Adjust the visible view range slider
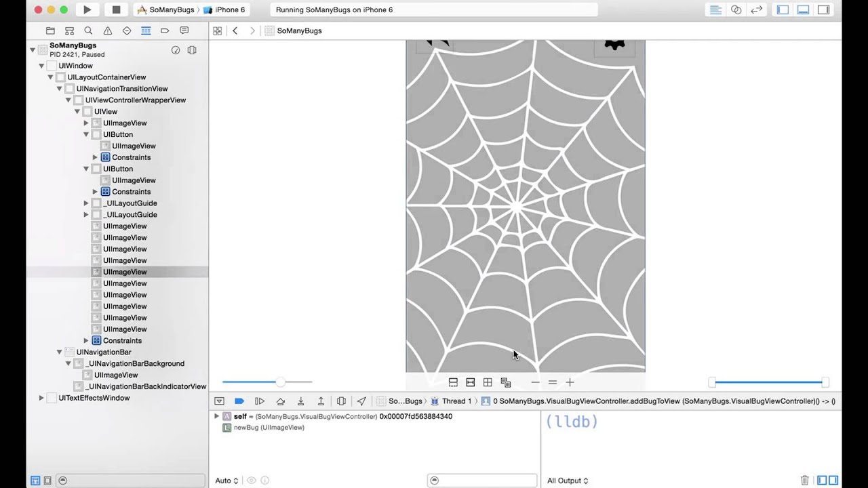The image size is (868, 488). (768, 382)
